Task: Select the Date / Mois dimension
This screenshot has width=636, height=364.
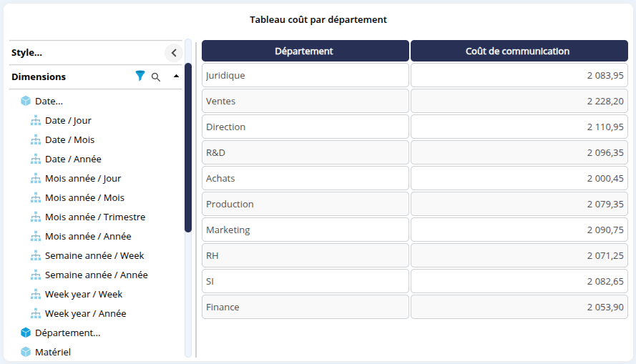Action: [69, 140]
